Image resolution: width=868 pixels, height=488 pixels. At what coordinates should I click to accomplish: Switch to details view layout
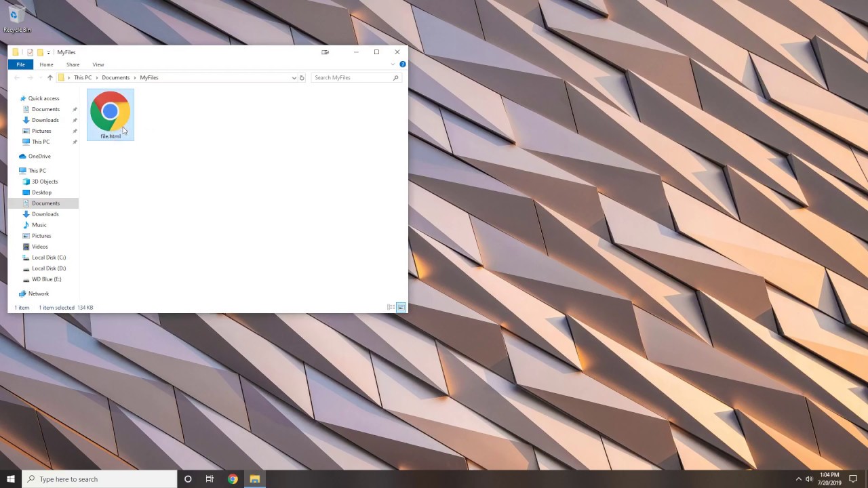pyautogui.click(x=391, y=308)
